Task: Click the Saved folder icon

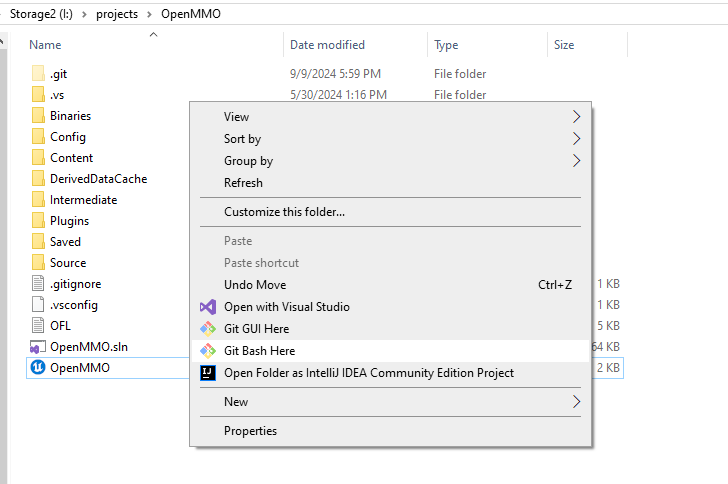Action: point(38,242)
